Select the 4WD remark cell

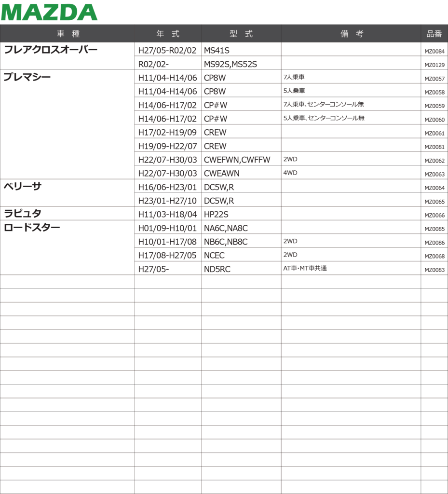point(290,172)
